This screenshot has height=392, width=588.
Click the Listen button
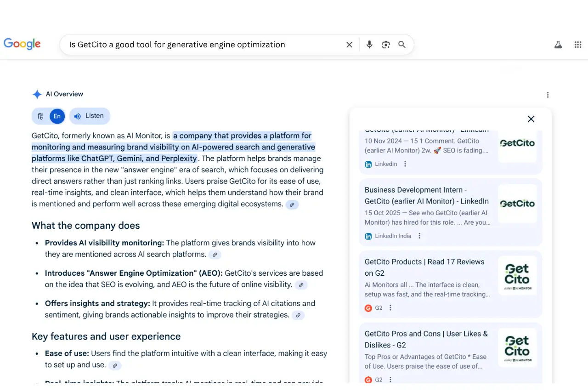(90, 116)
